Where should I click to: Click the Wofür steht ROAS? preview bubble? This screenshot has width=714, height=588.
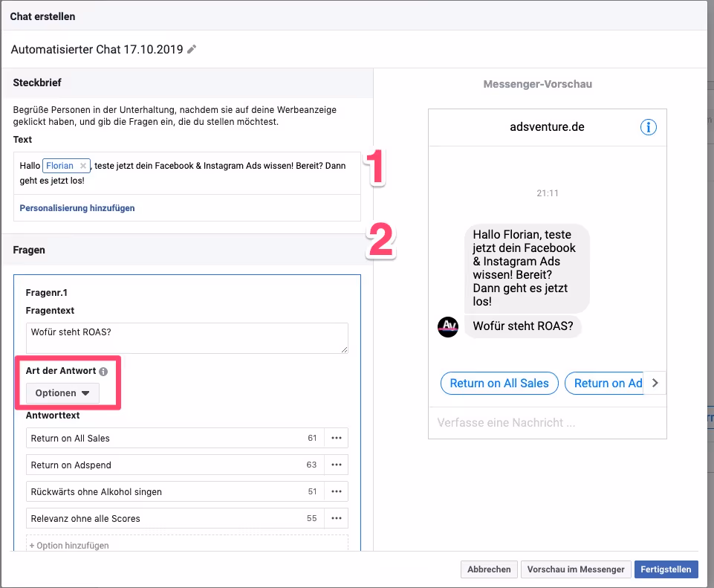pos(523,326)
